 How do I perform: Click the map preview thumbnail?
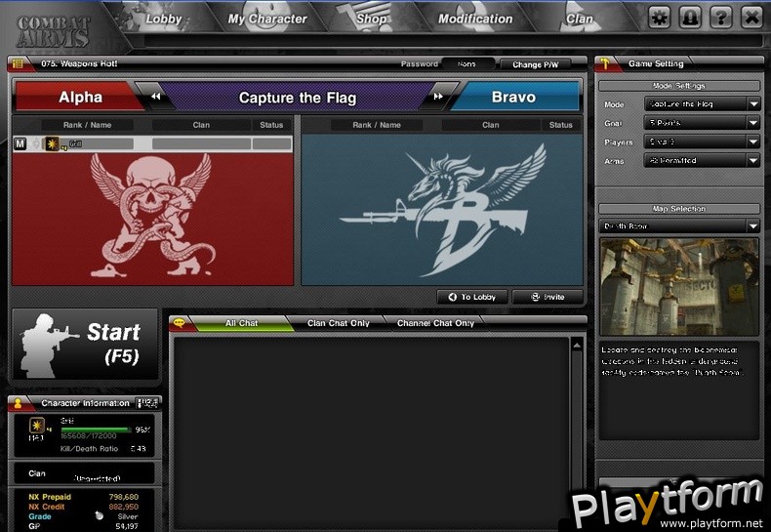tap(679, 287)
